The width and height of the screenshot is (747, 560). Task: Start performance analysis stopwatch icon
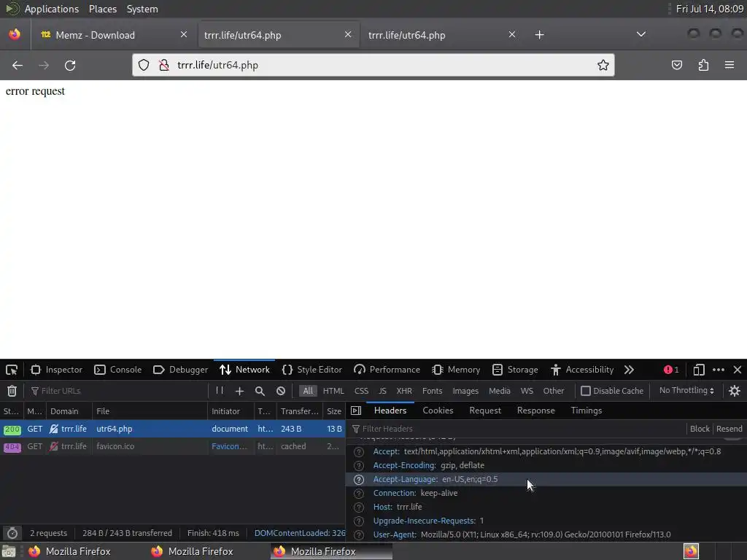12,533
